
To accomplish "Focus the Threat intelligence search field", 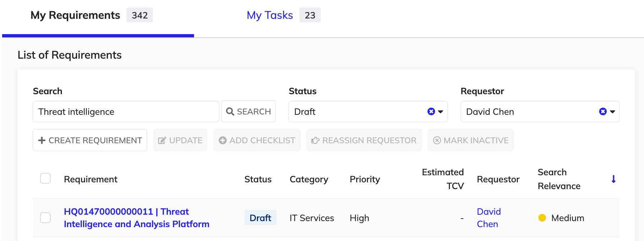I will 126,112.
